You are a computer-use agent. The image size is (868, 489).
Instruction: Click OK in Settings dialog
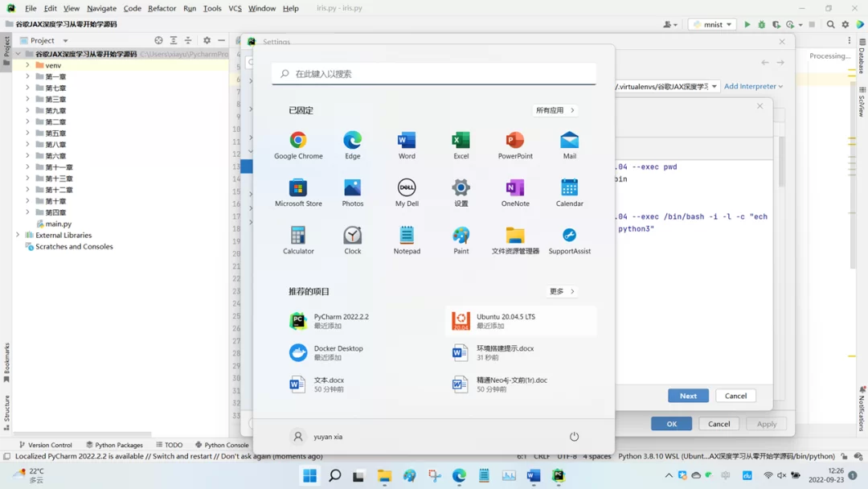coord(671,424)
